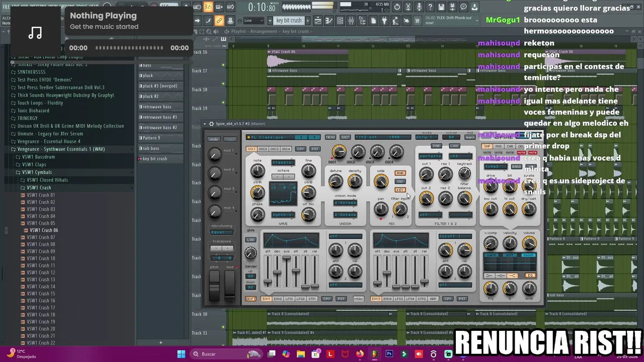
Task: Open the '2 Voices' unison mode dropdown
Action: 345,203
